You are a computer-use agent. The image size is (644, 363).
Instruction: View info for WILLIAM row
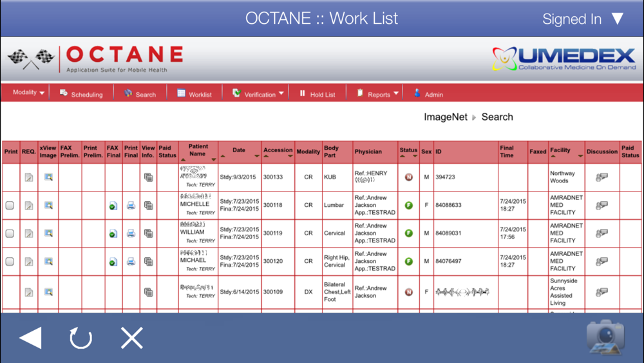click(x=148, y=233)
